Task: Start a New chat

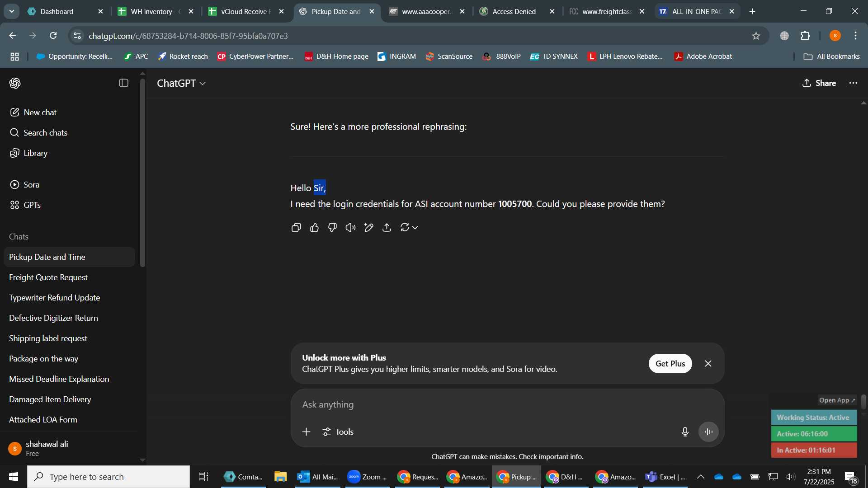Action: pyautogui.click(x=69, y=113)
